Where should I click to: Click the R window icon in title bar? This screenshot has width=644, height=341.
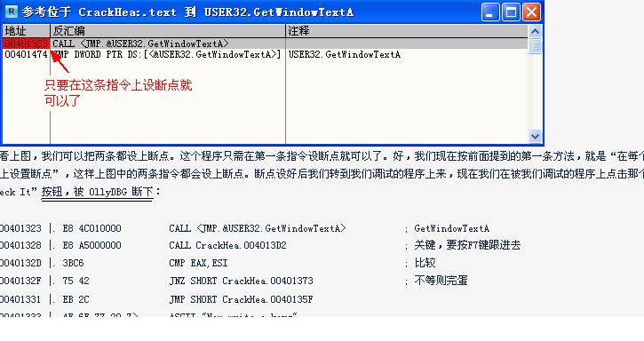pyautogui.click(x=11, y=12)
